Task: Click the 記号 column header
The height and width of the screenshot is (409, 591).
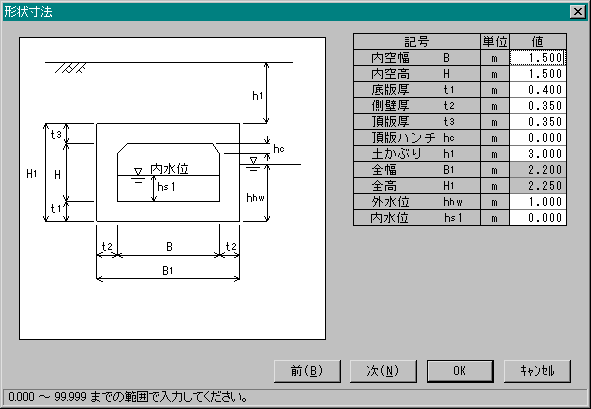Action: click(x=417, y=41)
